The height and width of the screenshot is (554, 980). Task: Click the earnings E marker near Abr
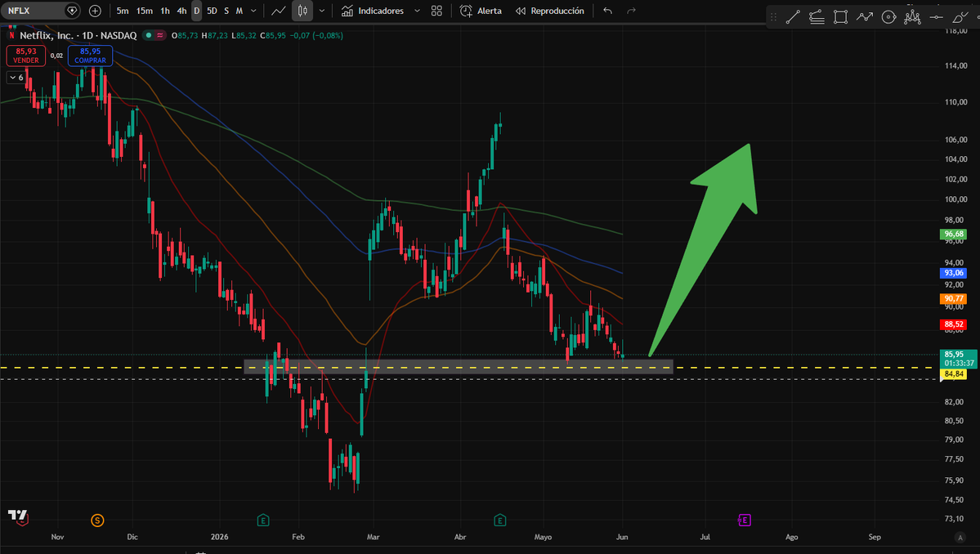click(499, 520)
